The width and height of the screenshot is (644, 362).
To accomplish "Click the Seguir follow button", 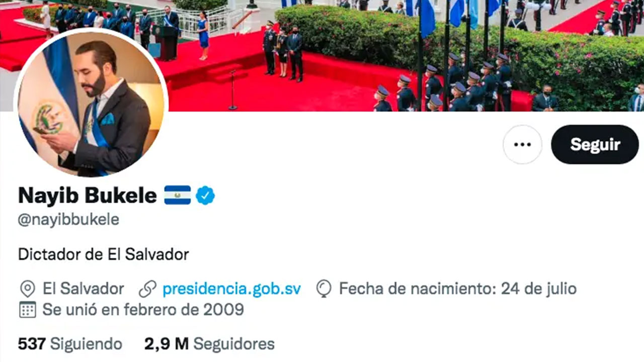I will click(595, 144).
